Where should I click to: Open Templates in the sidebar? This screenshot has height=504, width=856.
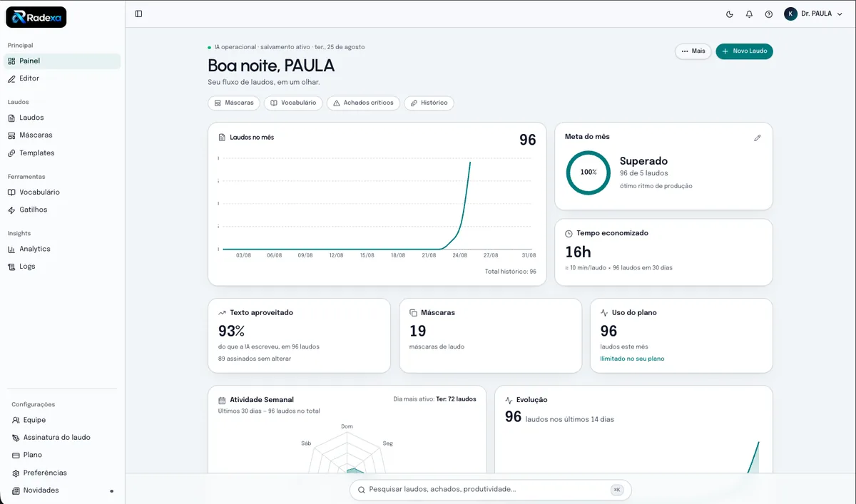pos(62,153)
